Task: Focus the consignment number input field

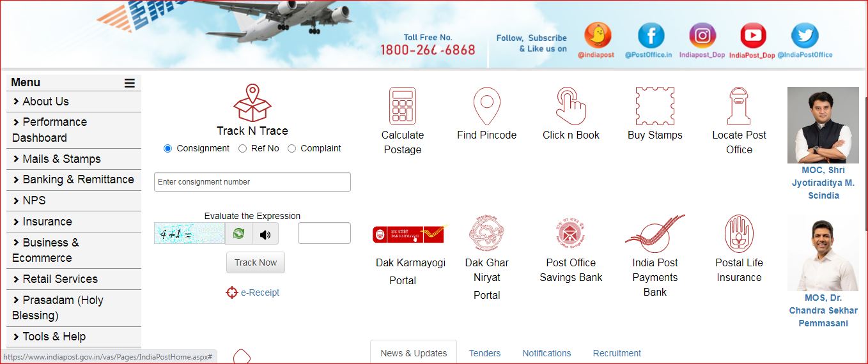Action: coord(252,182)
